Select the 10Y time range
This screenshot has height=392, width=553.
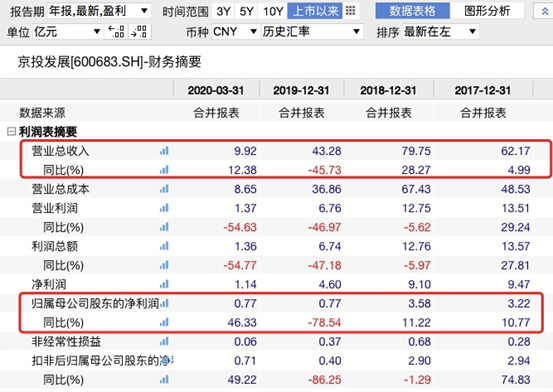click(x=273, y=11)
